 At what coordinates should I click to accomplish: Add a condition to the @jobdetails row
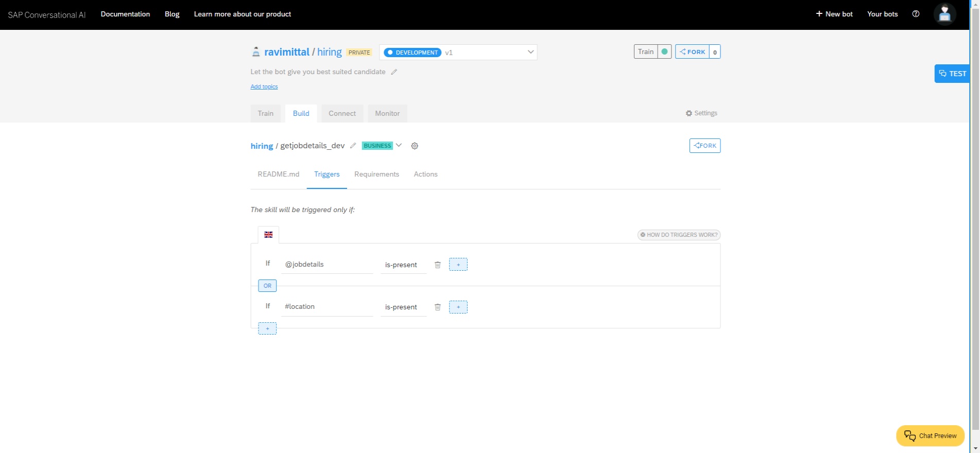(458, 265)
